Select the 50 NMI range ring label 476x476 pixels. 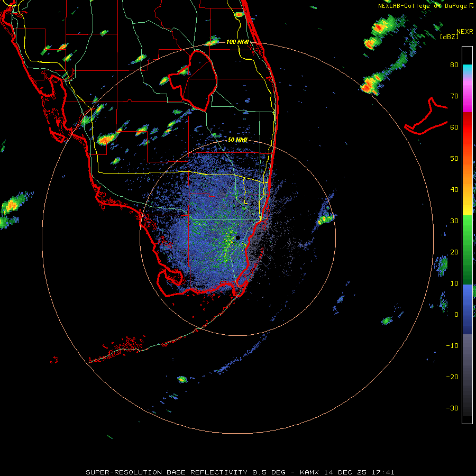pyautogui.click(x=237, y=140)
